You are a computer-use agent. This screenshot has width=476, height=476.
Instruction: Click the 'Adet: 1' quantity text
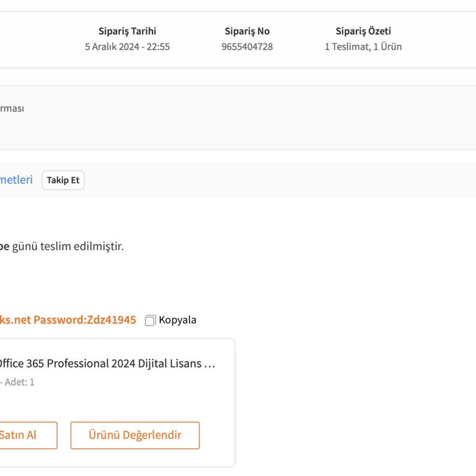coord(20,382)
